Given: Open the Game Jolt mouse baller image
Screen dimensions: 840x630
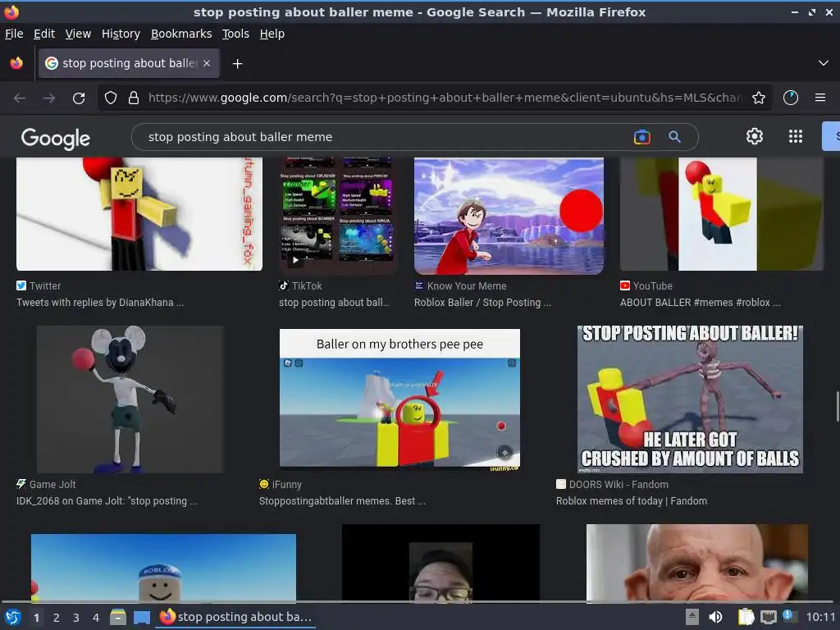Looking at the screenshot, I should [x=130, y=399].
